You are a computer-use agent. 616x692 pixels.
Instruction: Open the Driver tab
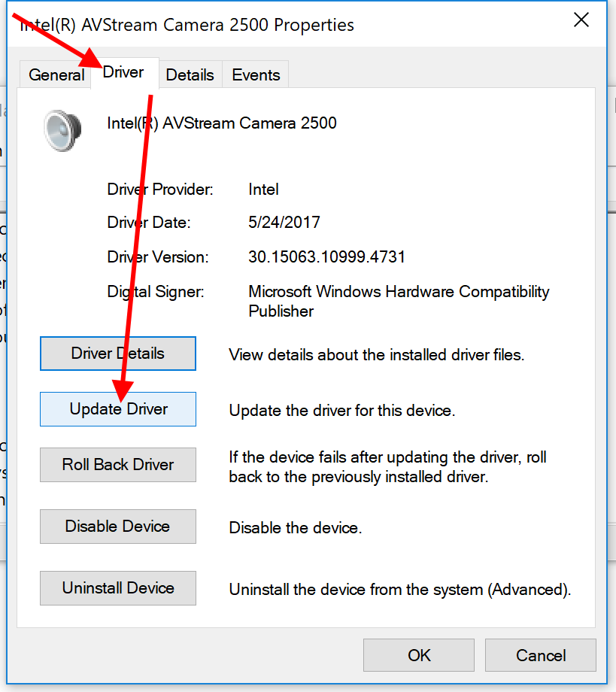[x=123, y=71]
